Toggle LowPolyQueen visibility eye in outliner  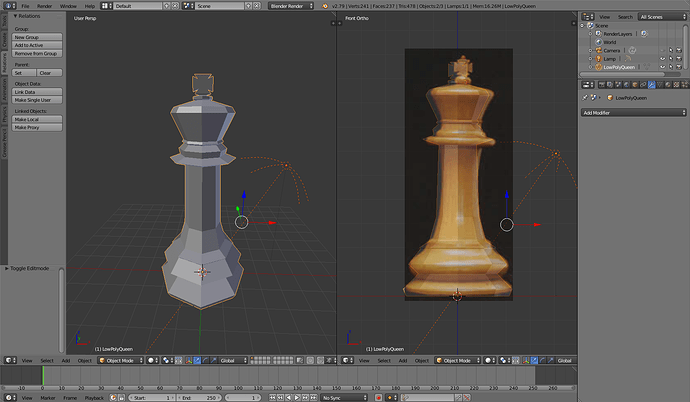click(x=663, y=67)
